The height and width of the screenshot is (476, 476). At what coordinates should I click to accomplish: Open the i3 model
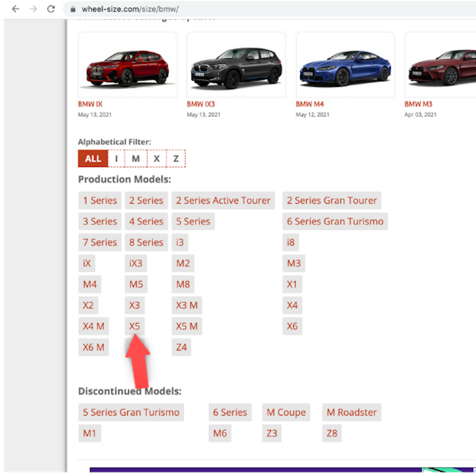click(x=180, y=242)
